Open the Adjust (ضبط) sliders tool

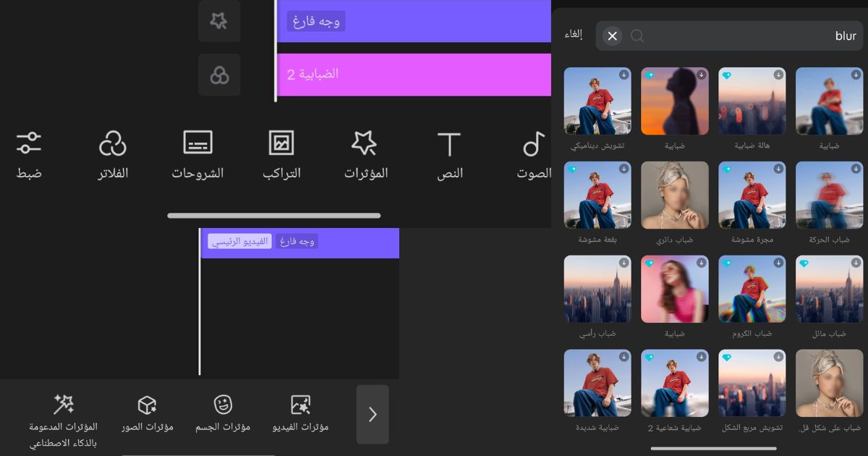click(x=29, y=155)
